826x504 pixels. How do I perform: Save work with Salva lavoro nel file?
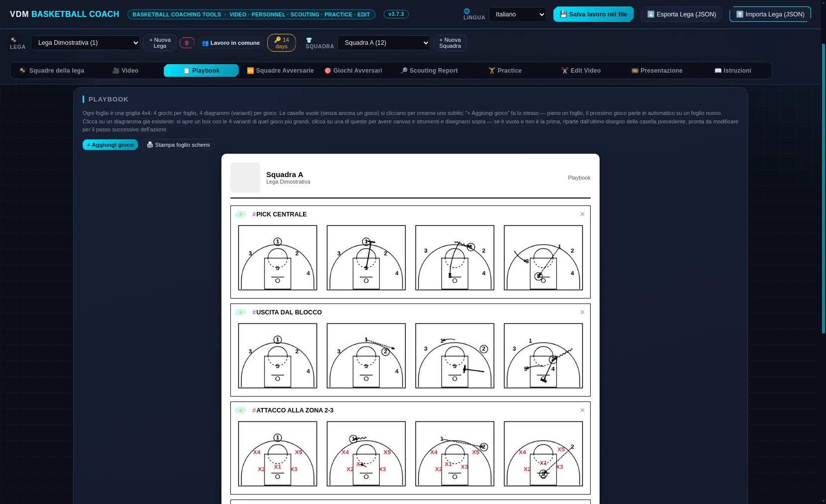coord(594,14)
